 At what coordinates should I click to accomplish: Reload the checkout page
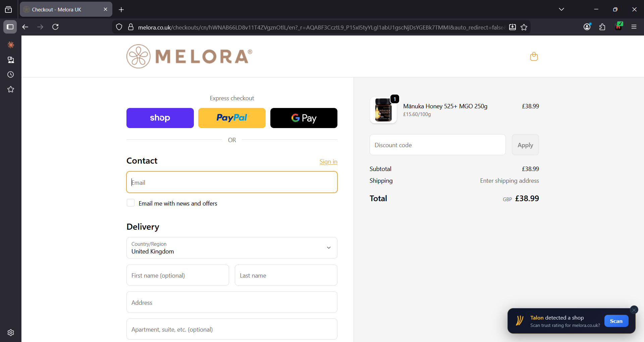tap(56, 27)
